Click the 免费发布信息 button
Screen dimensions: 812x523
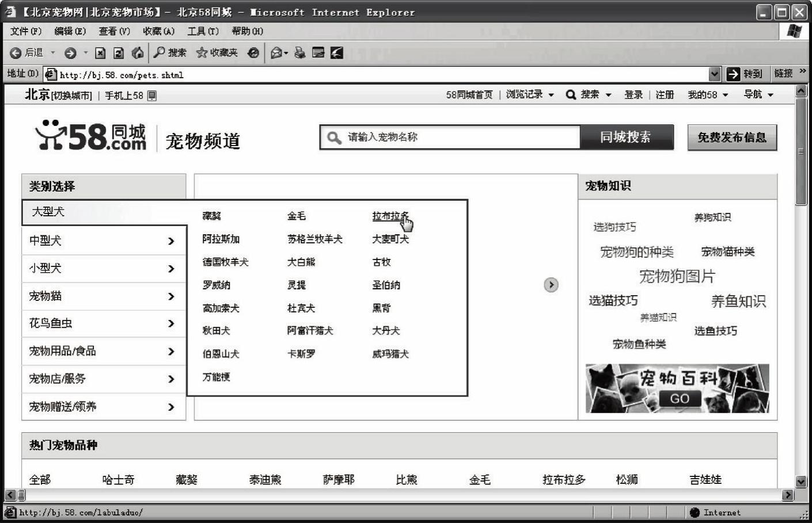click(x=732, y=138)
